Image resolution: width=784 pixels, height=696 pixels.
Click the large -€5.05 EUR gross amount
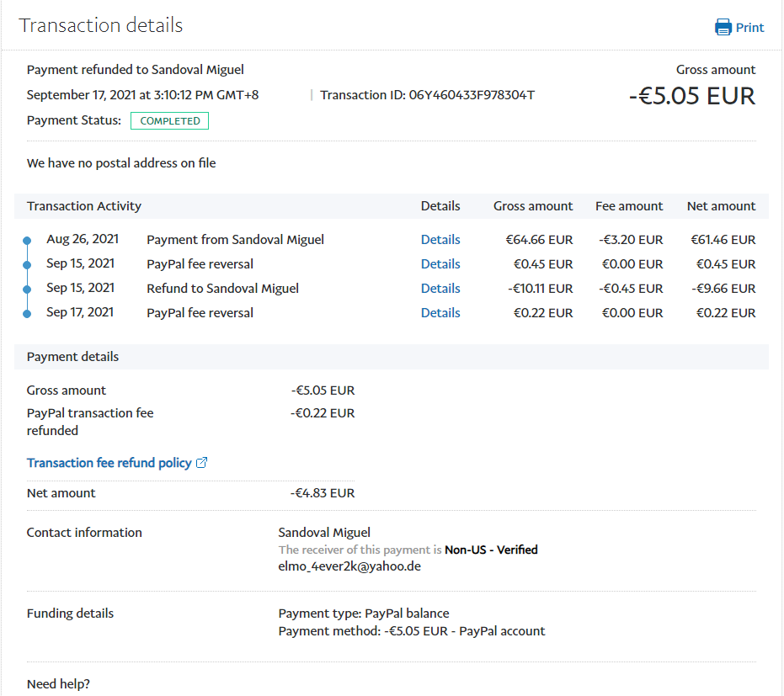[691, 96]
